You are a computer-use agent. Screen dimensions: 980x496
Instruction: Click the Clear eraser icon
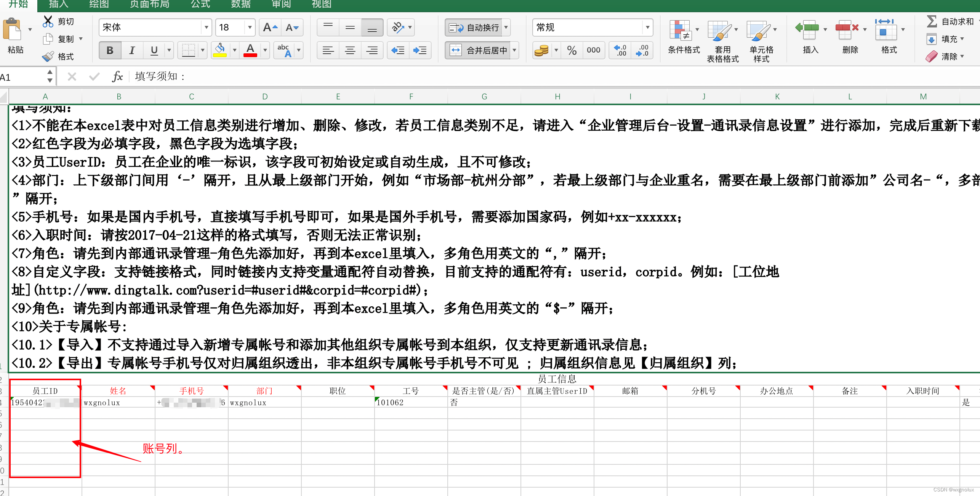pos(931,56)
